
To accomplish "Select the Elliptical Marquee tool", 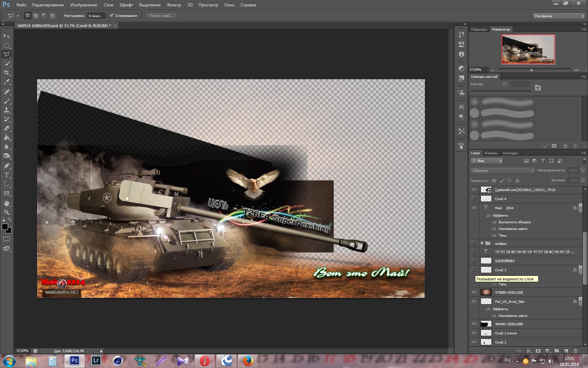I will pos(7,45).
